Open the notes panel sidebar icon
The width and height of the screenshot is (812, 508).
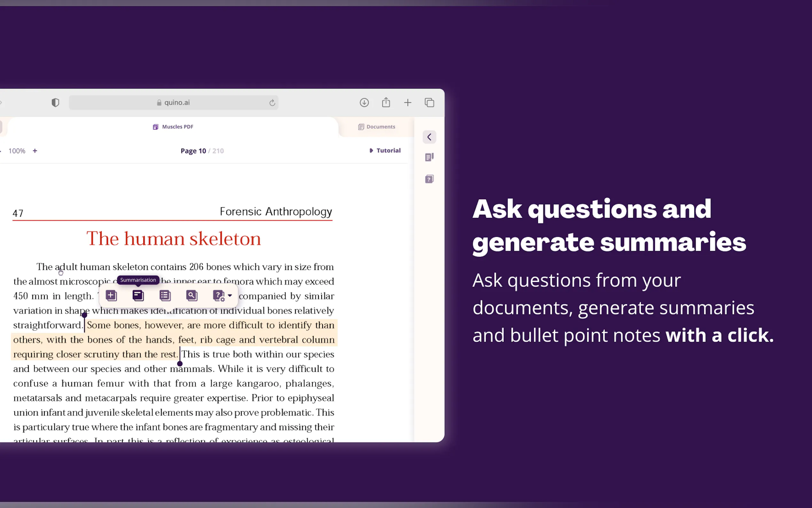[x=429, y=157]
